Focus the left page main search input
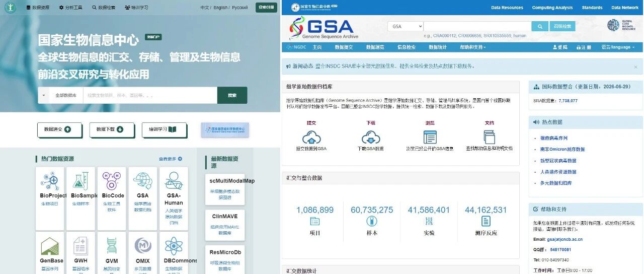Image resolution: width=644 pixels, height=274 pixels. (x=150, y=95)
